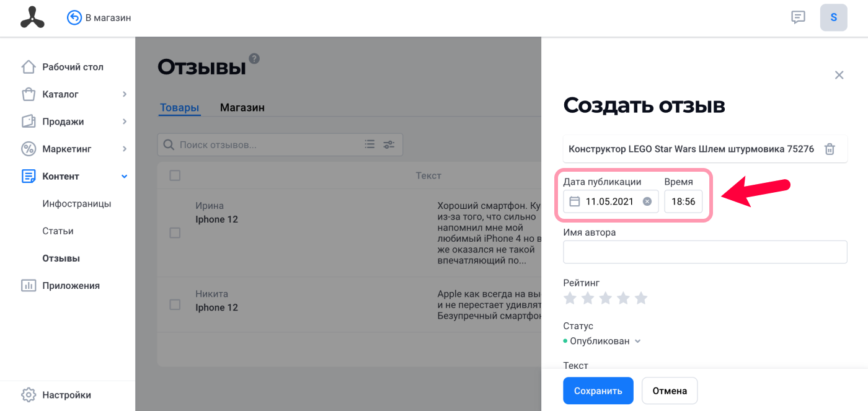
Task: Toggle the select-all checkbox in table header
Action: pos(175,175)
